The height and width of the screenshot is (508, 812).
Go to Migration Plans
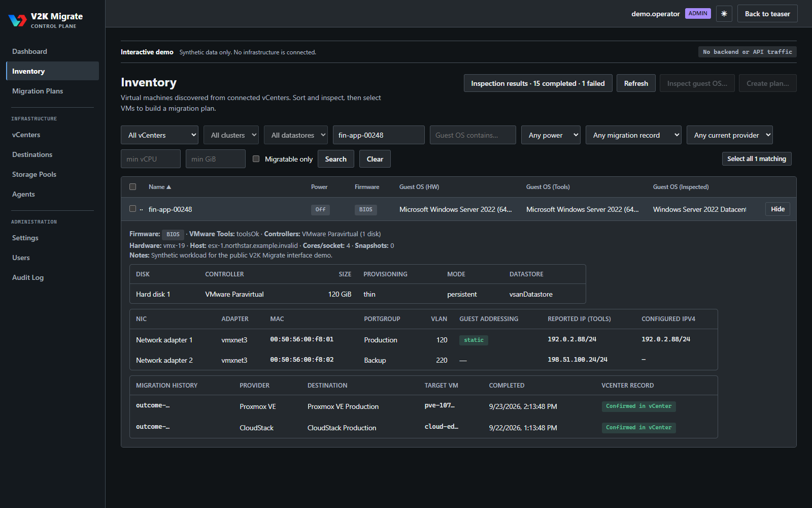point(52,91)
